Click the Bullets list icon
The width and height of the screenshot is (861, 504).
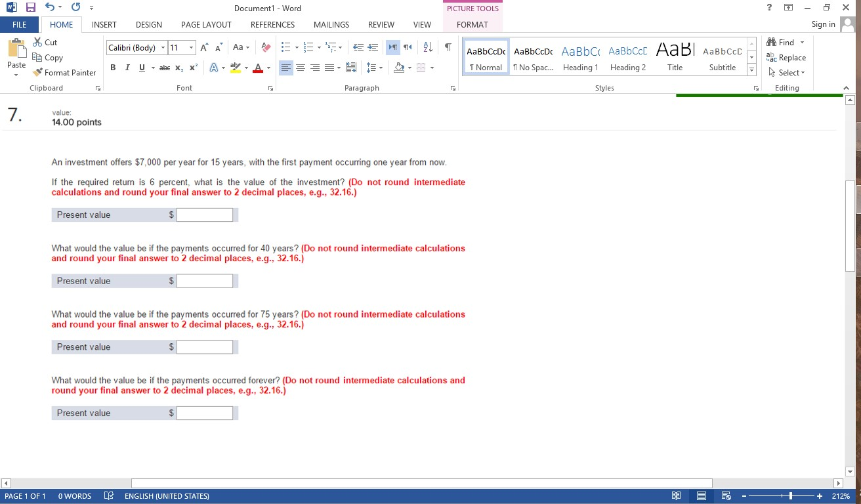(285, 47)
